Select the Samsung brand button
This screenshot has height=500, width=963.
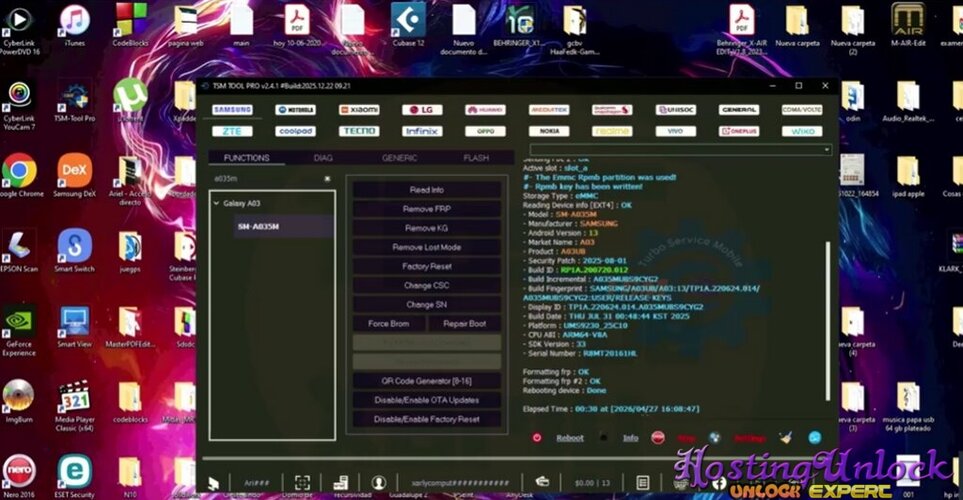pyautogui.click(x=232, y=110)
